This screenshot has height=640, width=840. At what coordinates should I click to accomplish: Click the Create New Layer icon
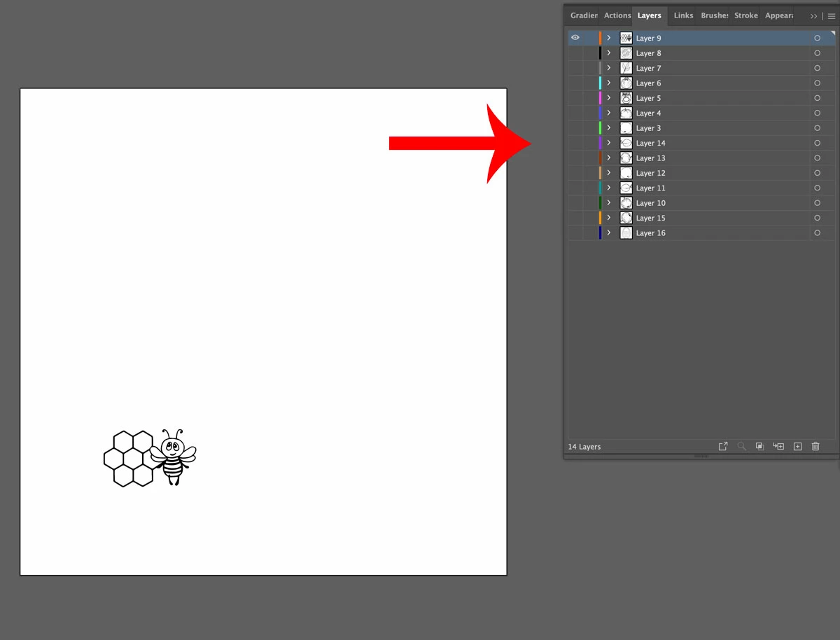tap(797, 447)
